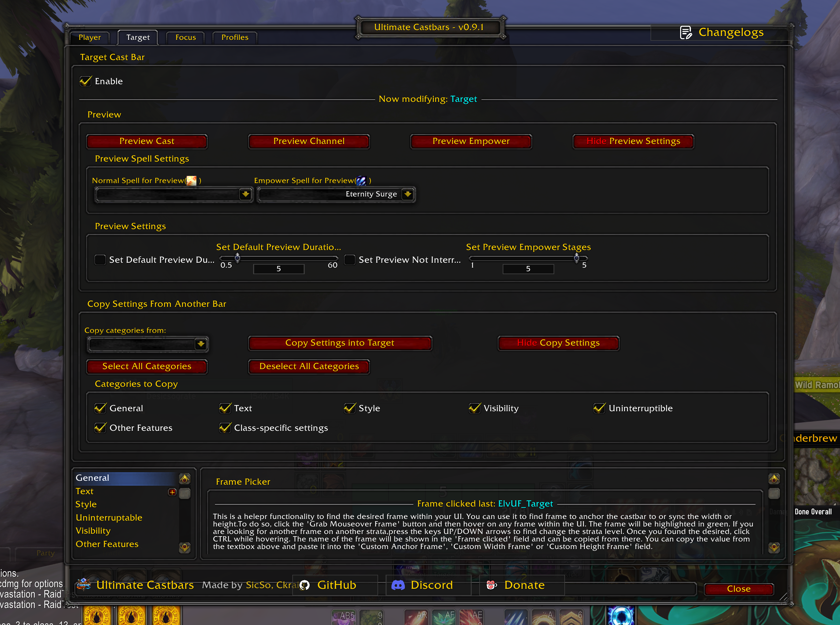Click Select All Categories button

tap(147, 367)
